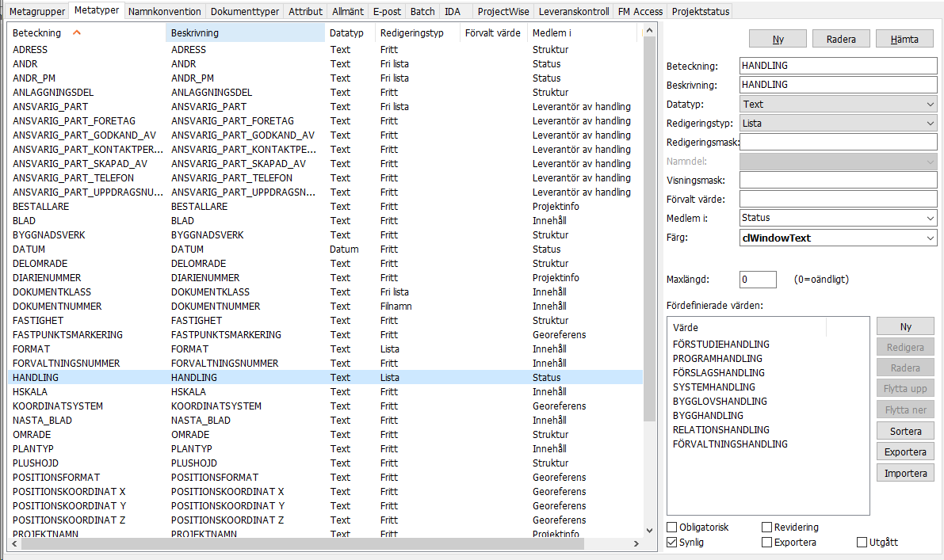944x560 pixels.
Task: Go to the Dokumenttyper tab
Action: 244,11
